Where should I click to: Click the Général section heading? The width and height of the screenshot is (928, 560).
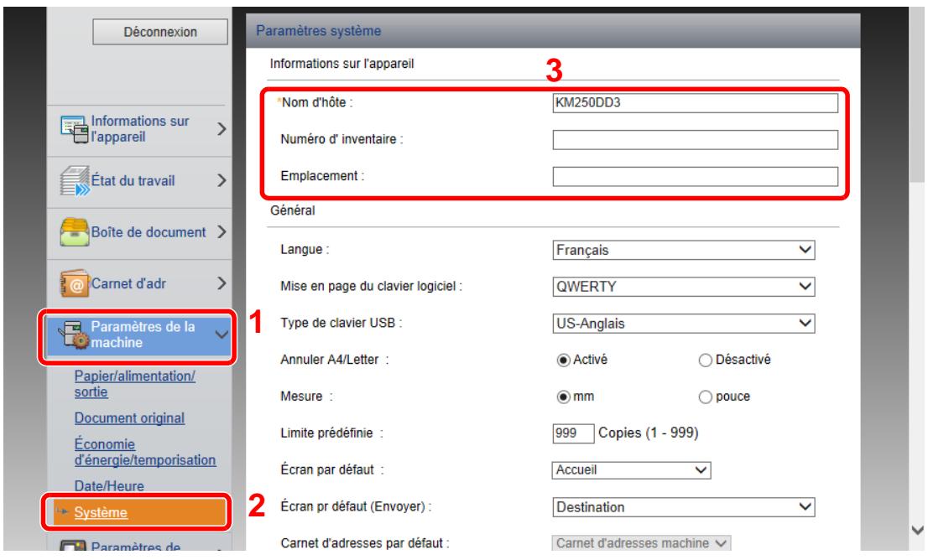pyautogui.click(x=292, y=210)
